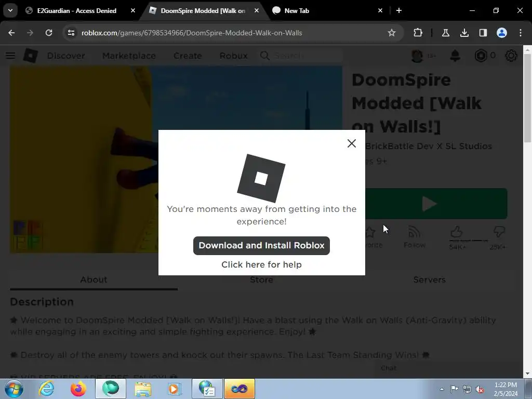Open the Chrome profile avatar
Screen dimensions: 532x399
(x=502, y=33)
